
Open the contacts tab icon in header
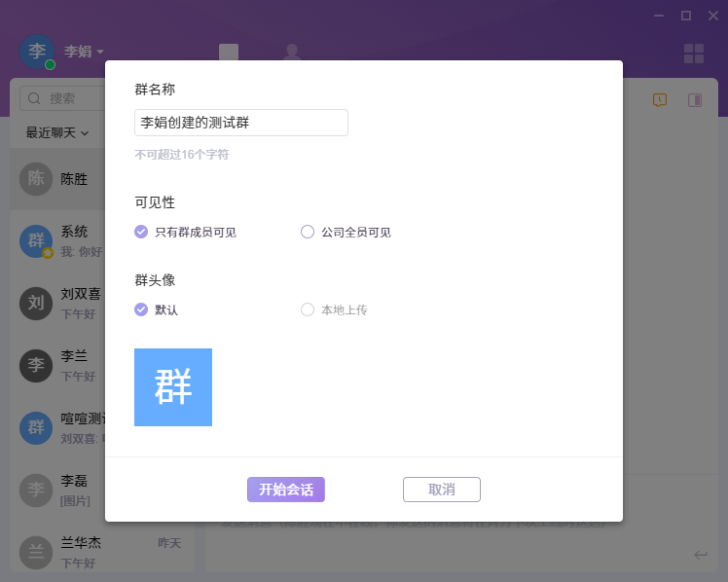[x=291, y=54]
